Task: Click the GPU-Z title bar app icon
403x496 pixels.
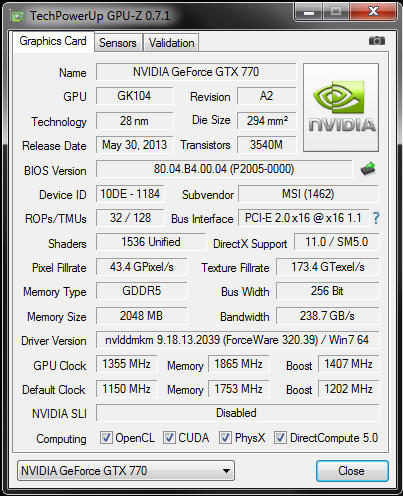Action: tap(17, 16)
